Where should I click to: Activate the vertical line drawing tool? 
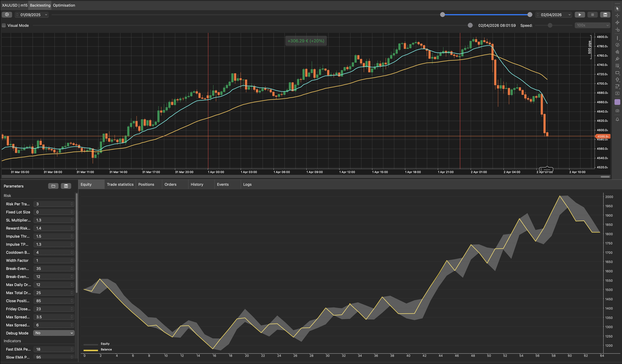pos(617,38)
